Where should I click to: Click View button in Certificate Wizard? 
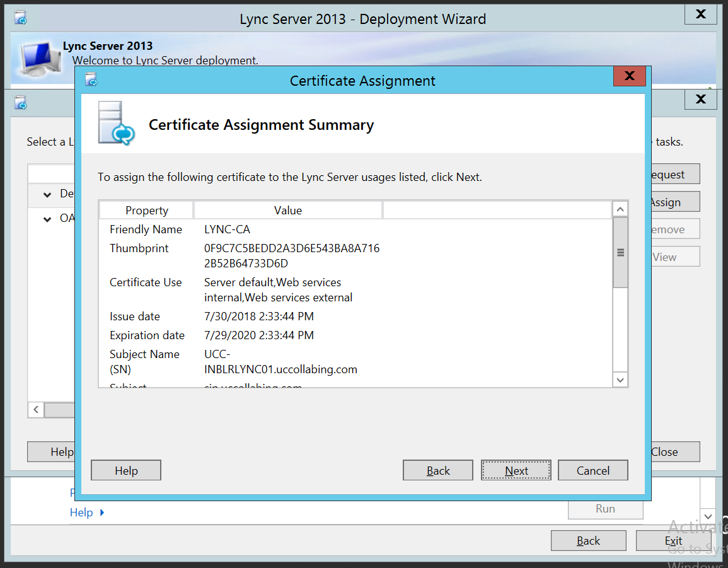(x=676, y=257)
